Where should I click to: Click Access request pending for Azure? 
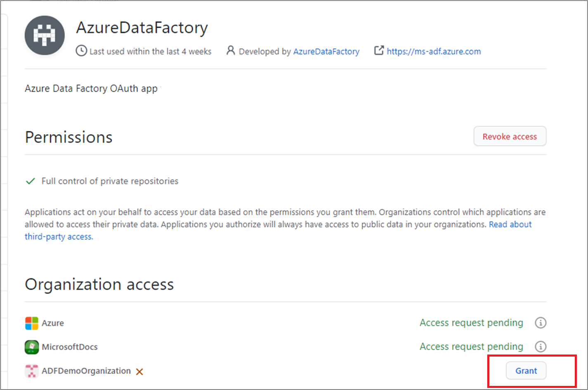[x=471, y=323]
